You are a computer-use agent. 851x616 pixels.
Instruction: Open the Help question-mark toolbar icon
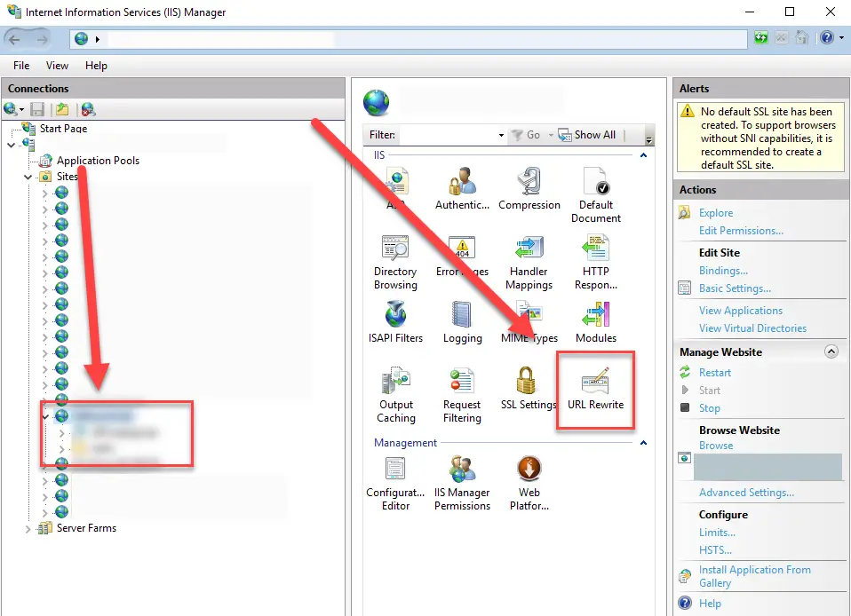[x=827, y=37]
